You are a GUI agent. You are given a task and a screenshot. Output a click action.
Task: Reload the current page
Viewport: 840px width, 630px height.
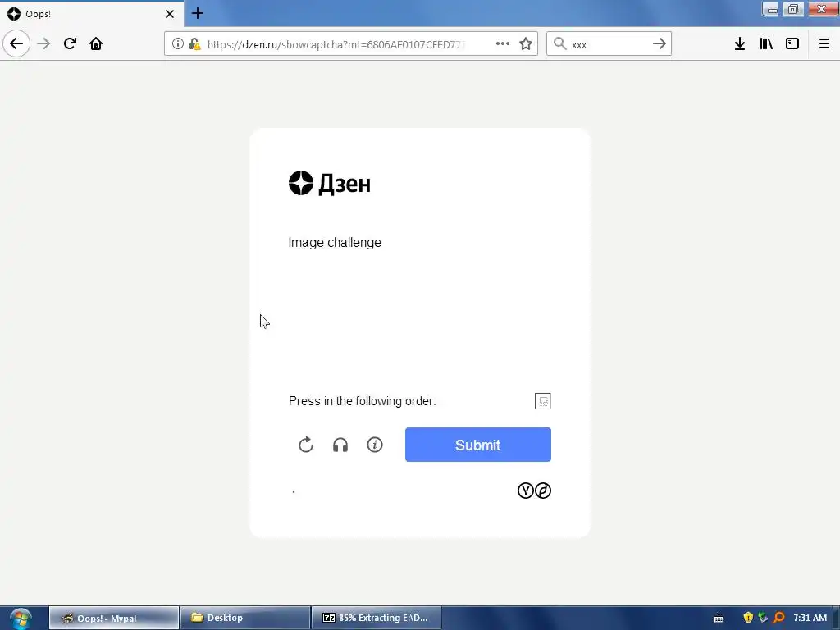[x=71, y=43]
